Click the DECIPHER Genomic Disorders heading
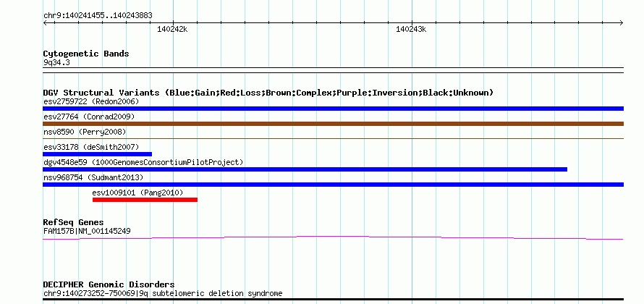Image resolution: width=644 pixels, height=304 pixels. 109,284
